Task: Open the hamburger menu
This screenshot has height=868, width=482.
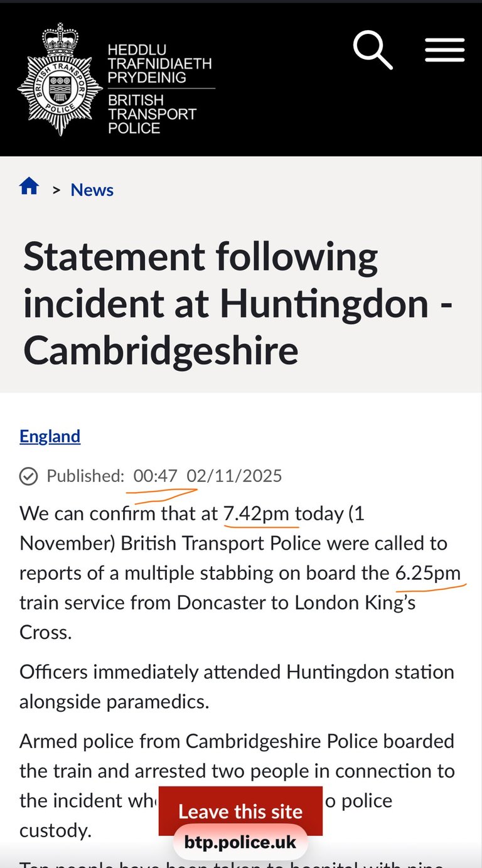Action: click(444, 50)
